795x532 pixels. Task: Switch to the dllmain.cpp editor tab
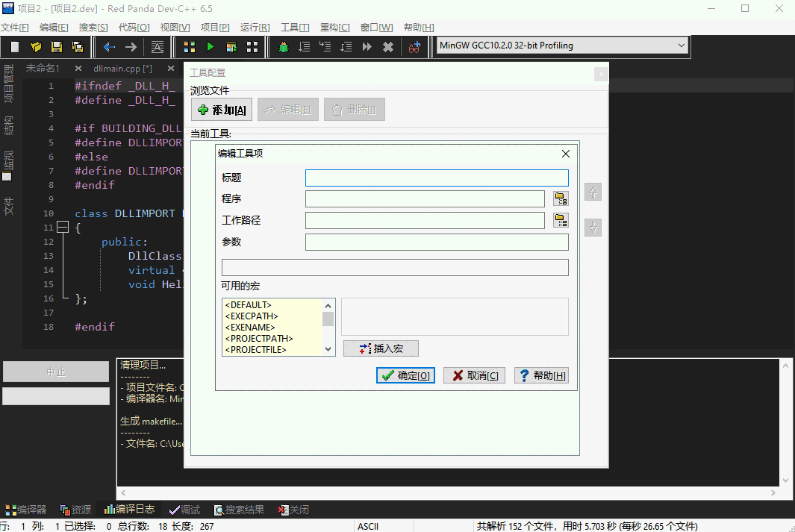coord(122,68)
